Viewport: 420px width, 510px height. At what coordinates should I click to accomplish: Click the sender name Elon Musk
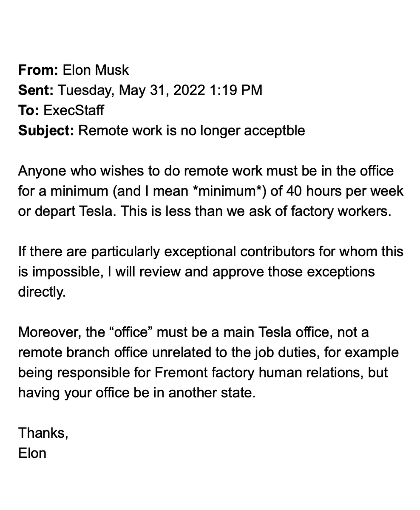96,70
